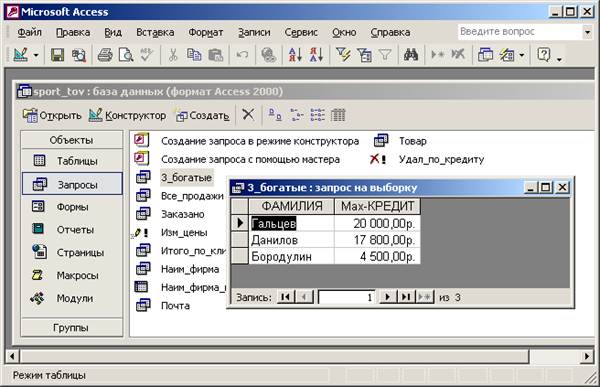Open the Справка menu

pyautogui.click(x=390, y=33)
